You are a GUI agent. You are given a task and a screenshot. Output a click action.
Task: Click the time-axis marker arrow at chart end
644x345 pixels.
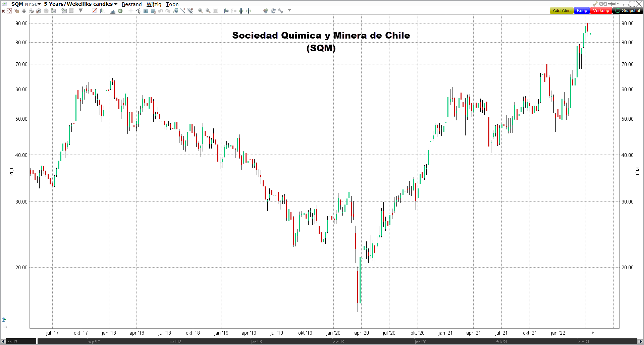[x=593, y=333]
